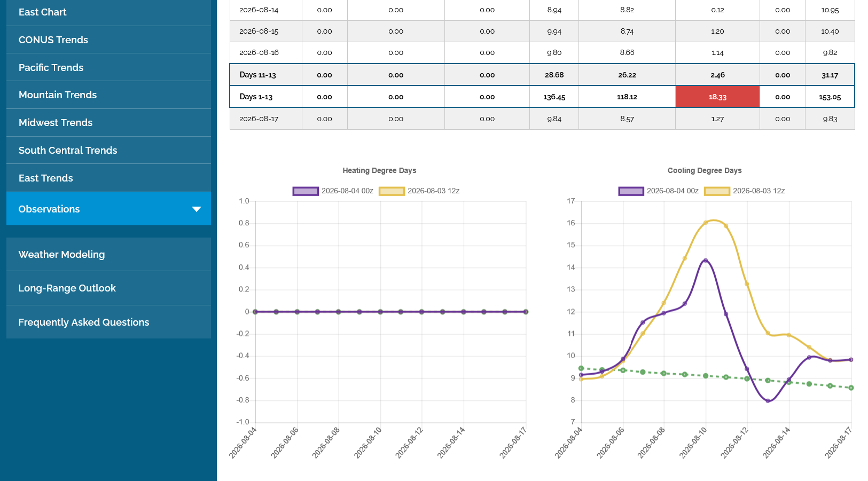Toggle 2026-08-04 00z series in Cooling chart legend
This screenshot has width=868, height=481.
point(658,191)
